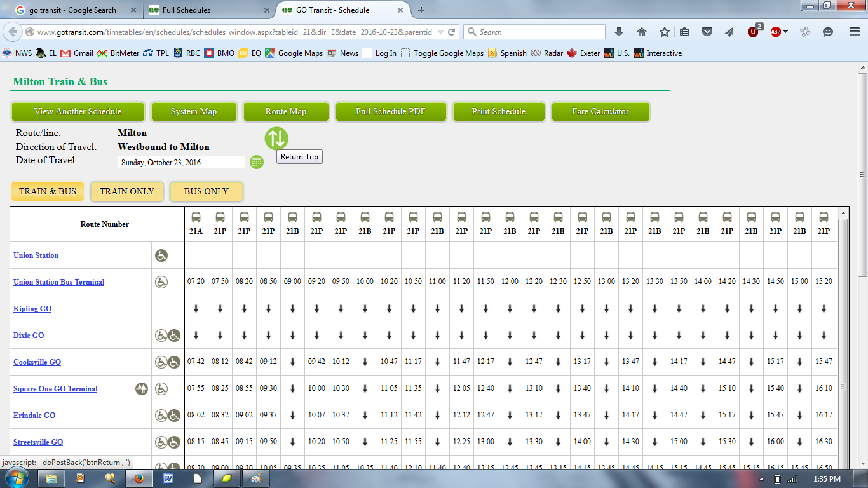This screenshot has height=488, width=868.
Task: Click the paper plane share icon
Action: click(729, 32)
